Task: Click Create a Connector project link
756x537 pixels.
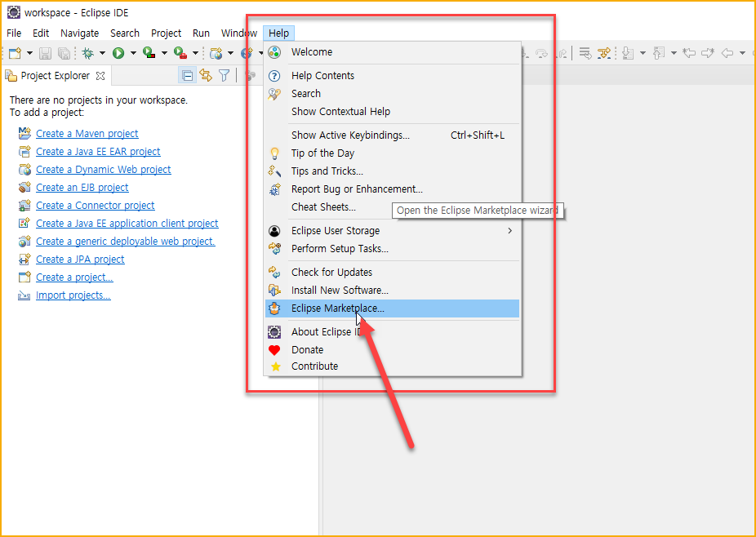Action: pyautogui.click(x=95, y=206)
